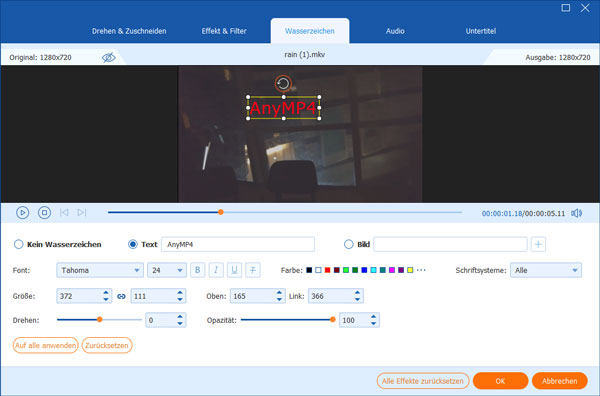Jump to next frame icon
Viewport: 600px width, 396px height.
point(82,212)
